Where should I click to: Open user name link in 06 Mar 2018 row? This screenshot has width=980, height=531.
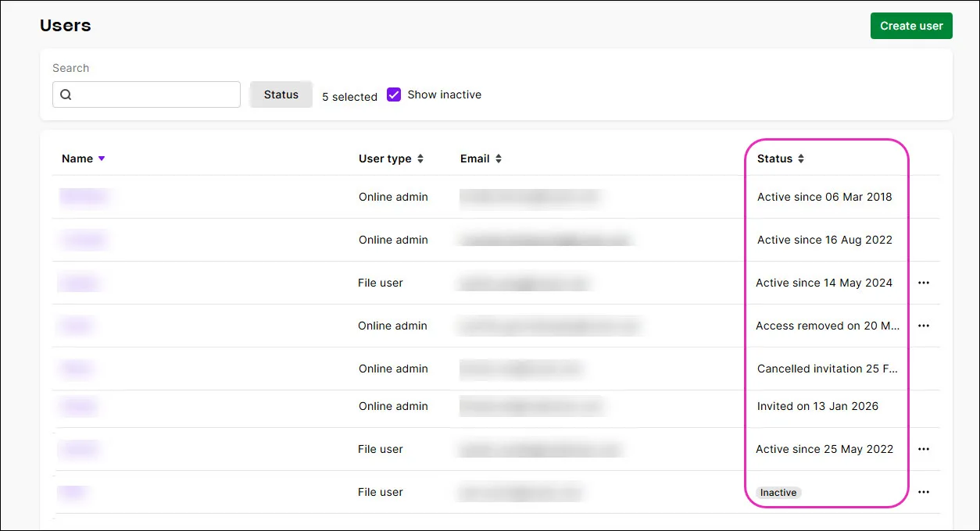[84, 197]
